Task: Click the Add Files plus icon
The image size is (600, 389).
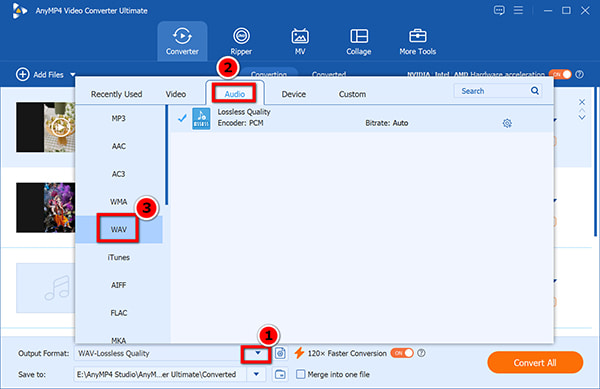Action: point(23,74)
